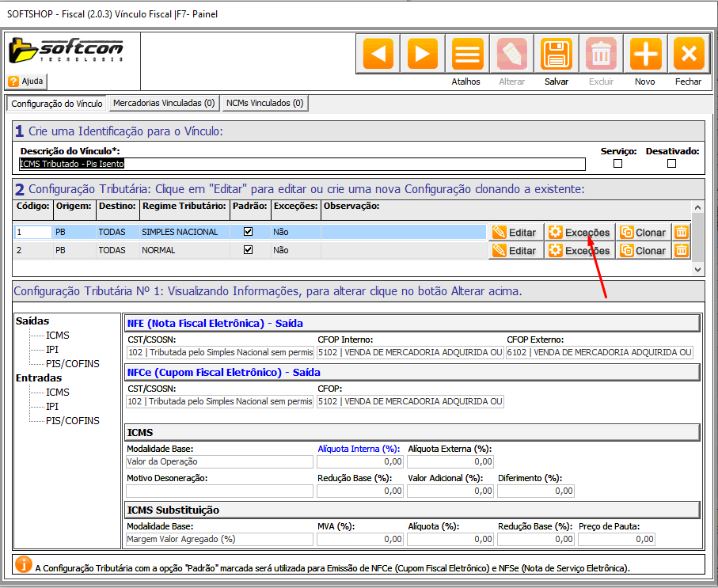Viewport: 718px width, 588px height.
Task: Click the Novo plus icon
Action: 645,55
